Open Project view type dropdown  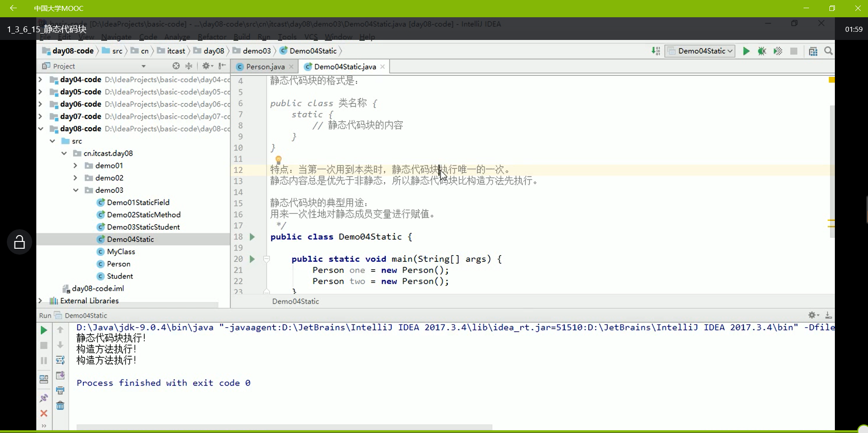pyautogui.click(x=143, y=66)
